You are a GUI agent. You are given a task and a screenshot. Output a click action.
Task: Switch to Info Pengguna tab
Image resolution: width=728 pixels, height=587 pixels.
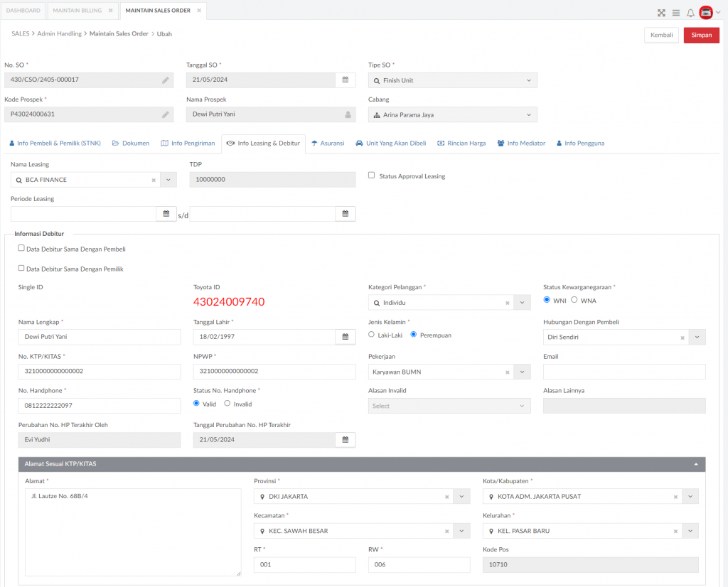point(580,144)
